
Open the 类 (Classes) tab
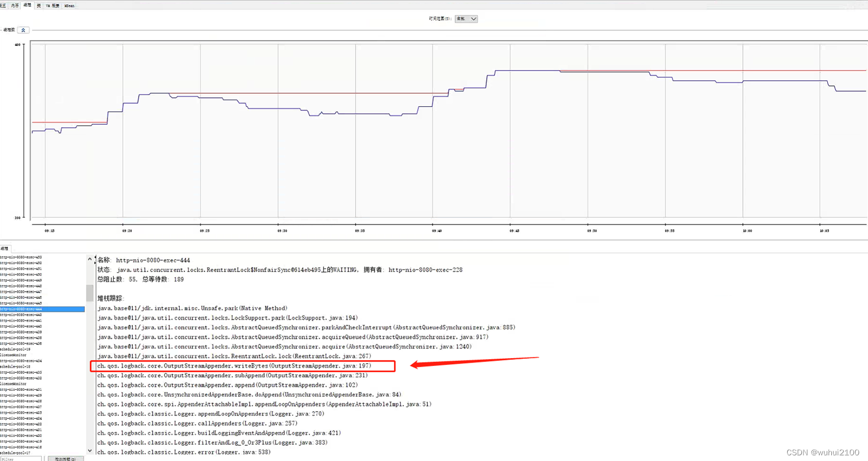point(38,5)
